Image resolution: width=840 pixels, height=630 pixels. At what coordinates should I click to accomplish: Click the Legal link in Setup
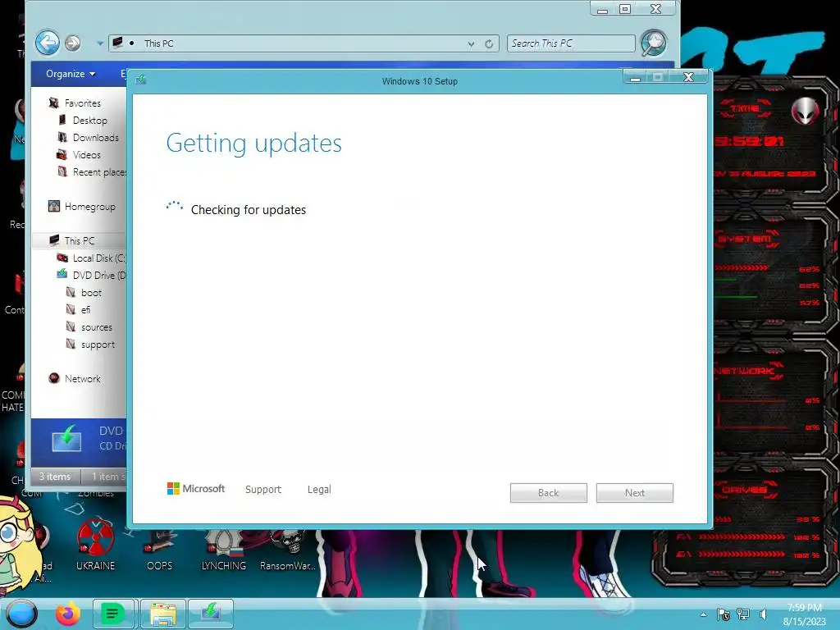(x=319, y=489)
